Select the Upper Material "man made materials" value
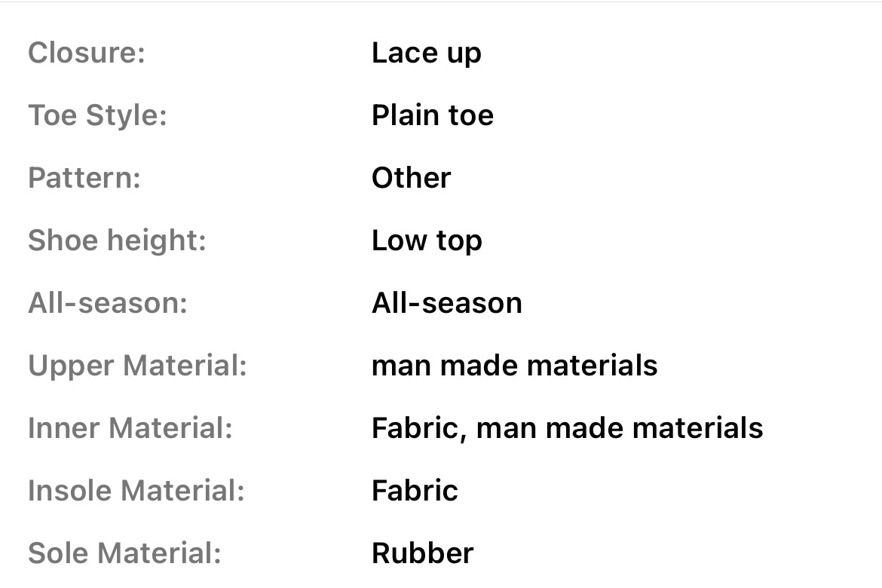This screenshot has height=588, width=882. click(x=514, y=366)
